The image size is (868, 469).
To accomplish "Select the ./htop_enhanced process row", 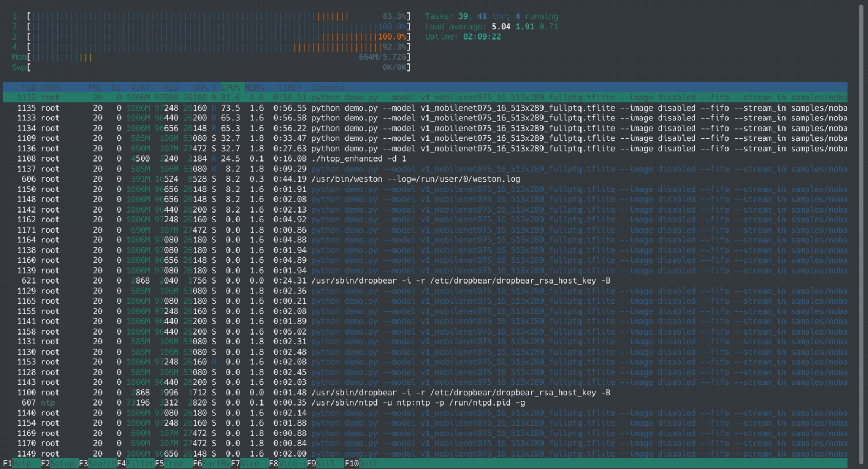I will click(358, 159).
